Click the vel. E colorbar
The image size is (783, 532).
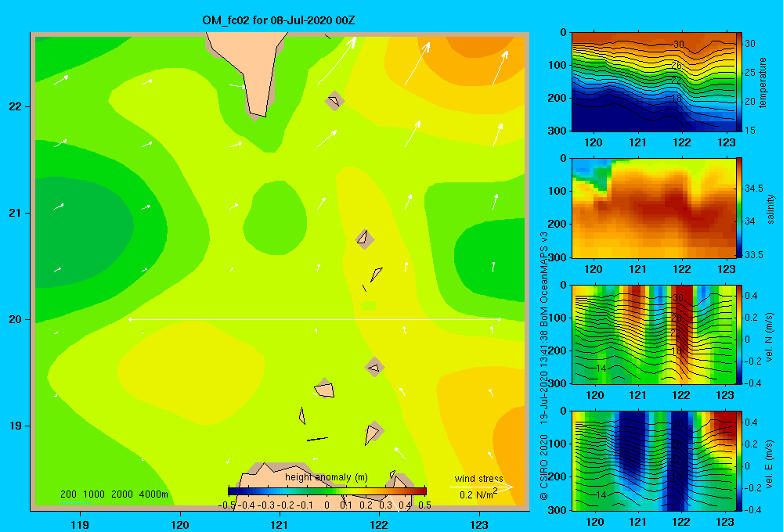point(739,461)
